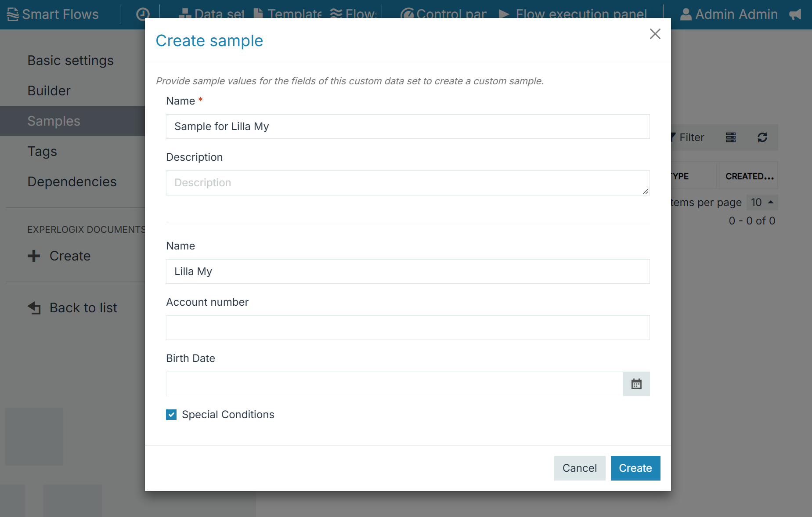Cancel the Create sample dialog
The height and width of the screenshot is (517, 812).
pyautogui.click(x=579, y=468)
